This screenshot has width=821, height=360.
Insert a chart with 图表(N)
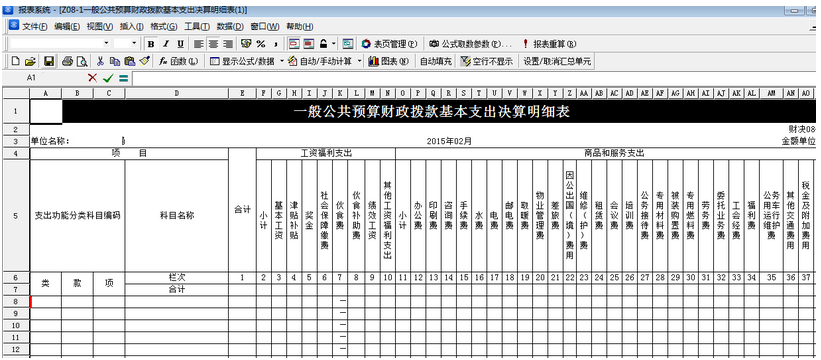pyautogui.click(x=388, y=62)
